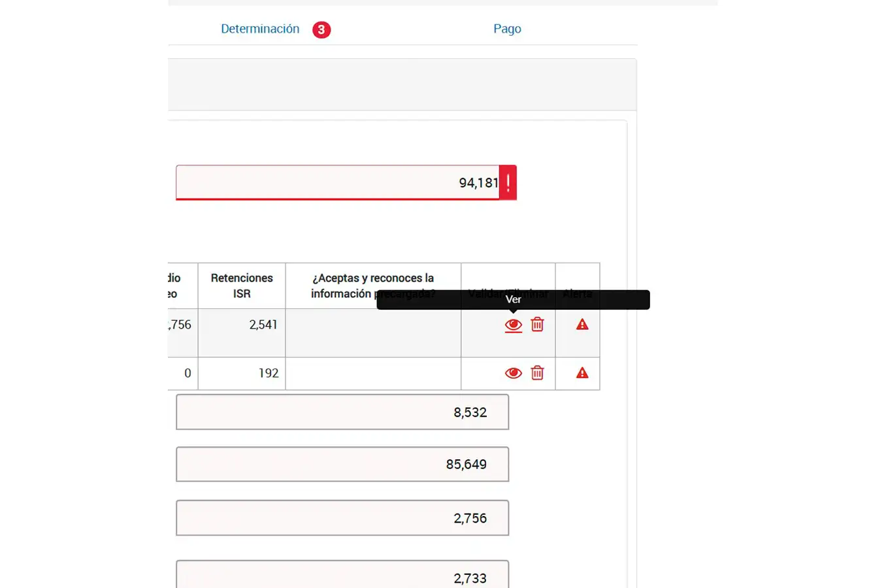View details of the 192 retention row
Screen dimensions: 886x588
click(x=513, y=373)
